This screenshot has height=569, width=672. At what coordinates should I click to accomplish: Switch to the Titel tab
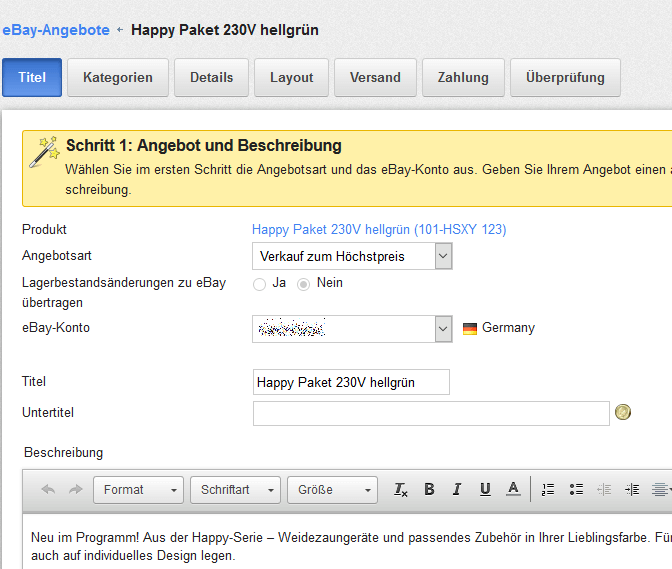(x=32, y=78)
